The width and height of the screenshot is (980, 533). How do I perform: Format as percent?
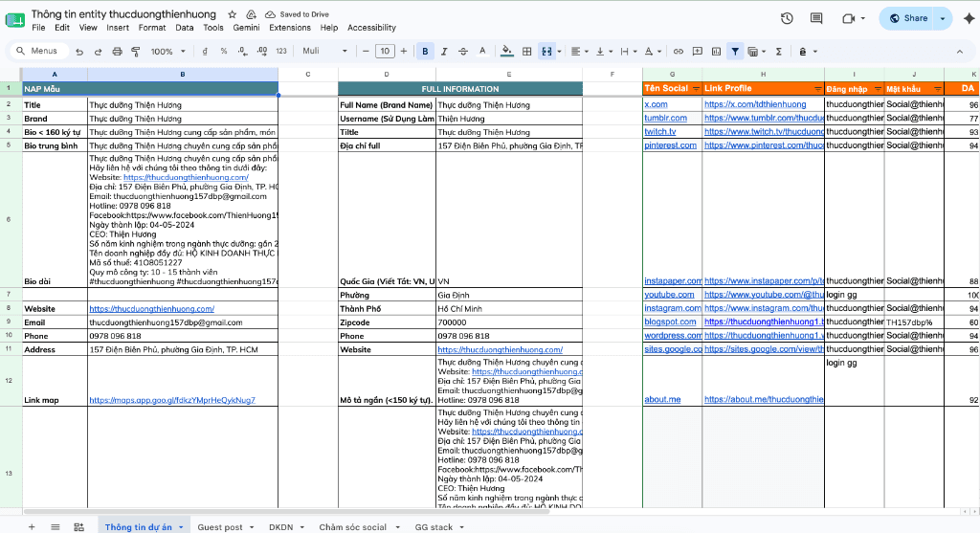coord(224,52)
